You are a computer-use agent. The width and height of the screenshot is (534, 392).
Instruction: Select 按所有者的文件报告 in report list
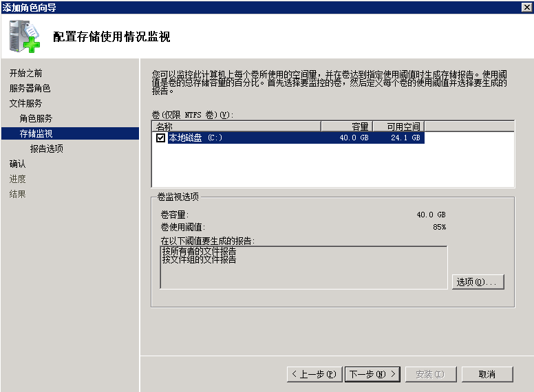pos(199,252)
